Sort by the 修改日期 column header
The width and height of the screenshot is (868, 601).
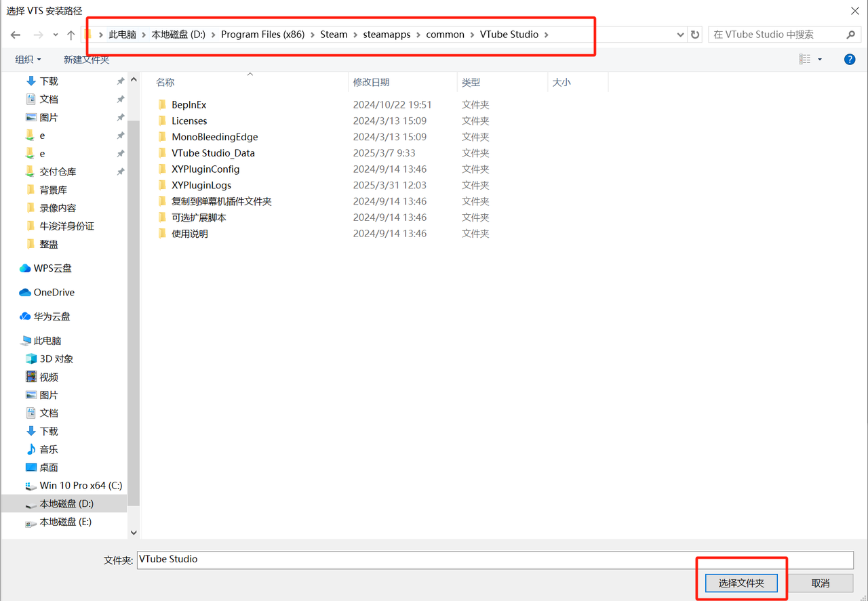[x=371, y=82]
